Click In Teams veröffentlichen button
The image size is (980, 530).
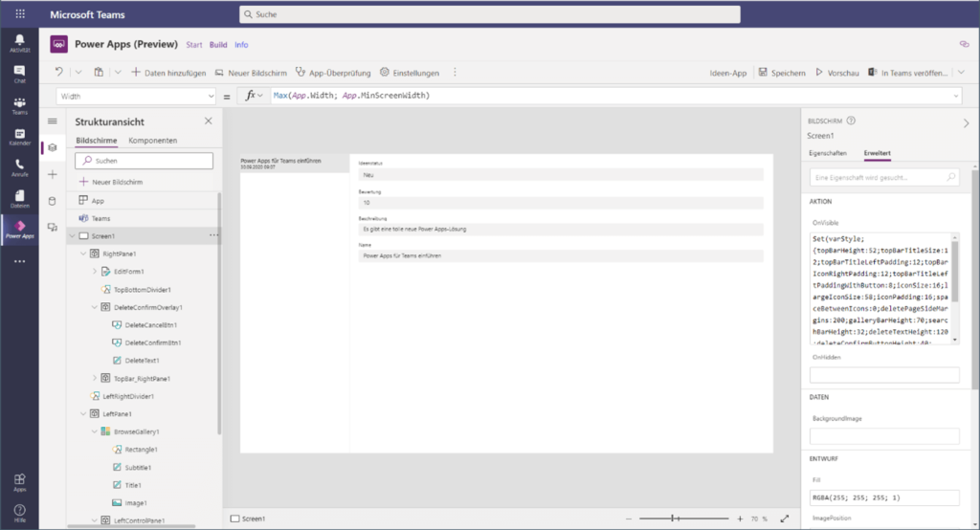point(907,73)
